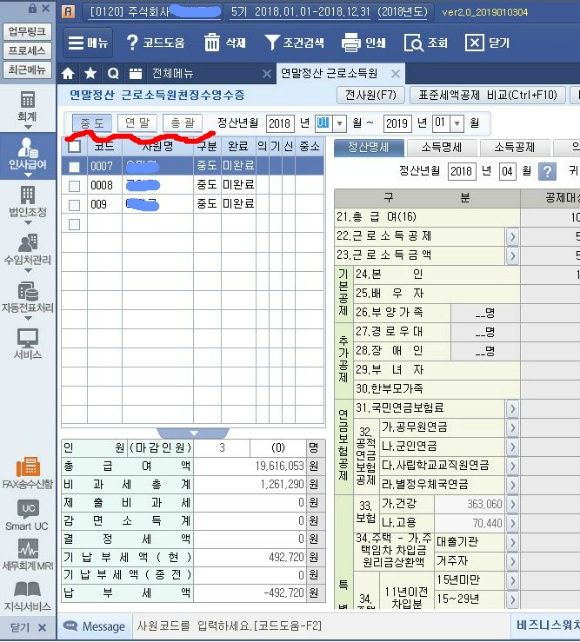Screen dimensions: 580x642
Task: Collapse the employee list panel arrow
Action: coord(193,433)
